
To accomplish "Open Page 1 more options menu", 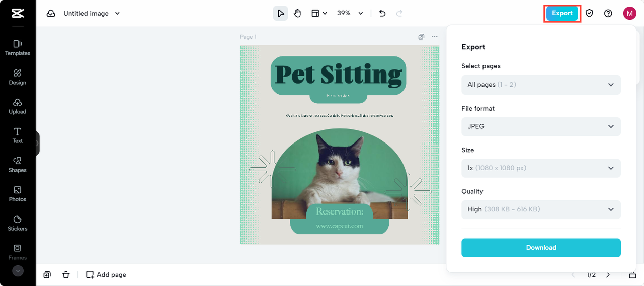I will pos(435,37).
